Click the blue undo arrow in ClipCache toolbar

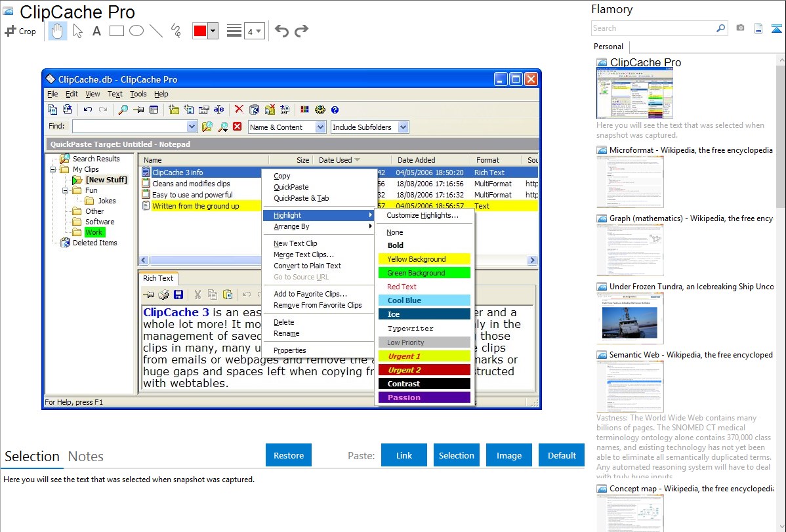pyautogui.click(x=88, y=110)
